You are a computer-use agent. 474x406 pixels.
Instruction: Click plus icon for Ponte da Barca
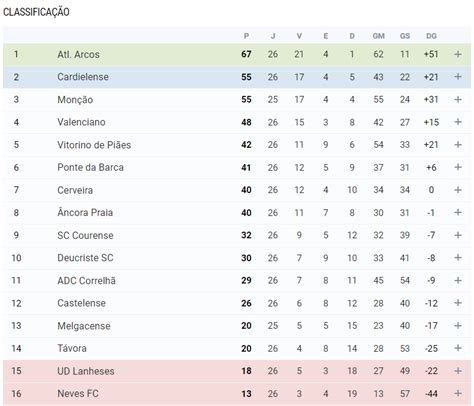pos(458,167)
